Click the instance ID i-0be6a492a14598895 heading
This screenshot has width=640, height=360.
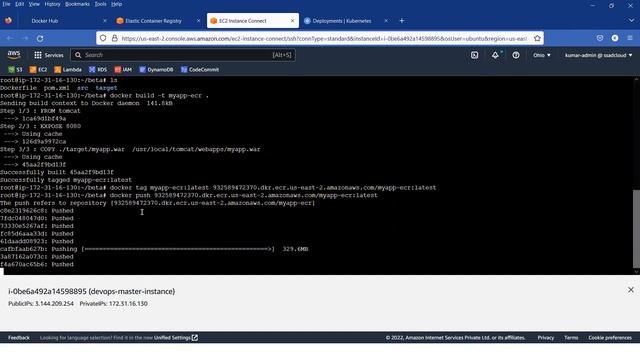coord(91,291)
